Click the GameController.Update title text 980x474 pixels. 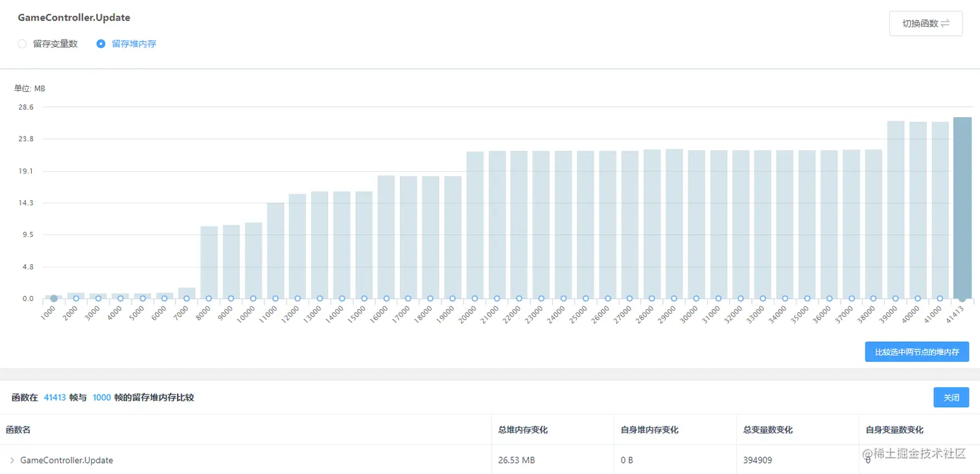[x=73, y=17]
